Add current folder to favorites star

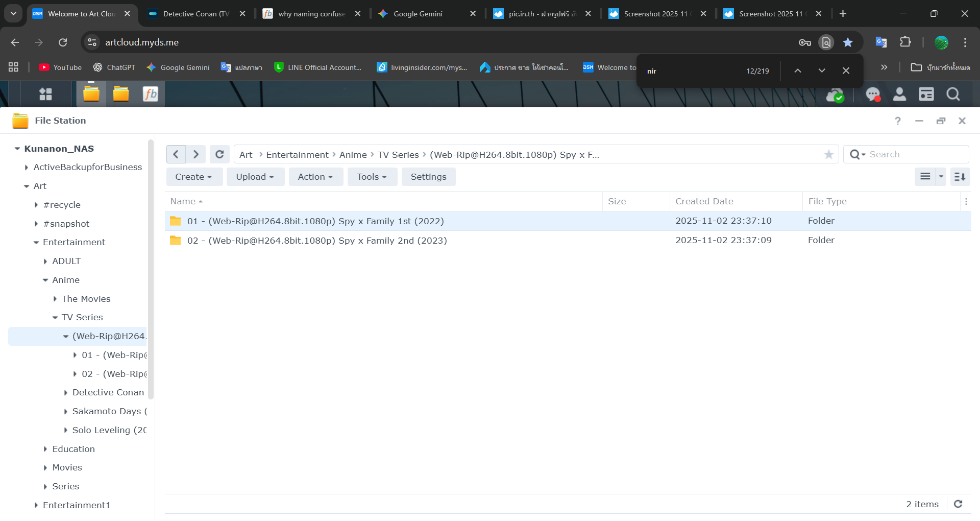(828, 154)
